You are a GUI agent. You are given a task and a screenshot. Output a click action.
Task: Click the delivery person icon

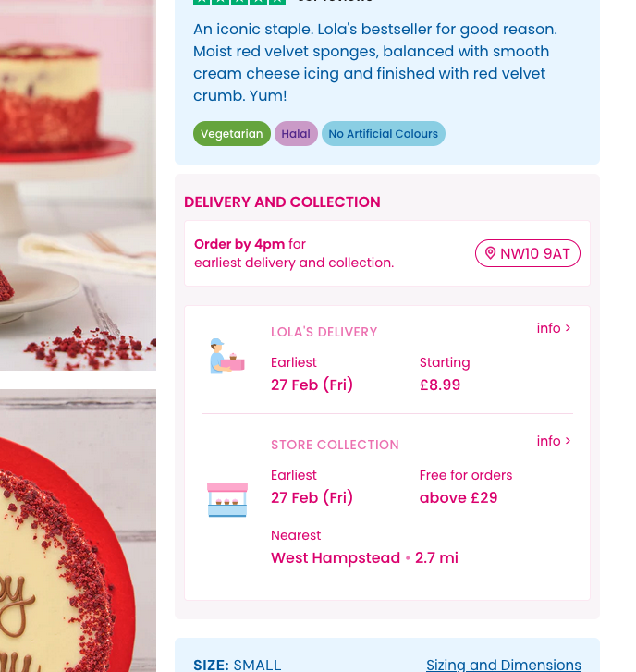227,356
